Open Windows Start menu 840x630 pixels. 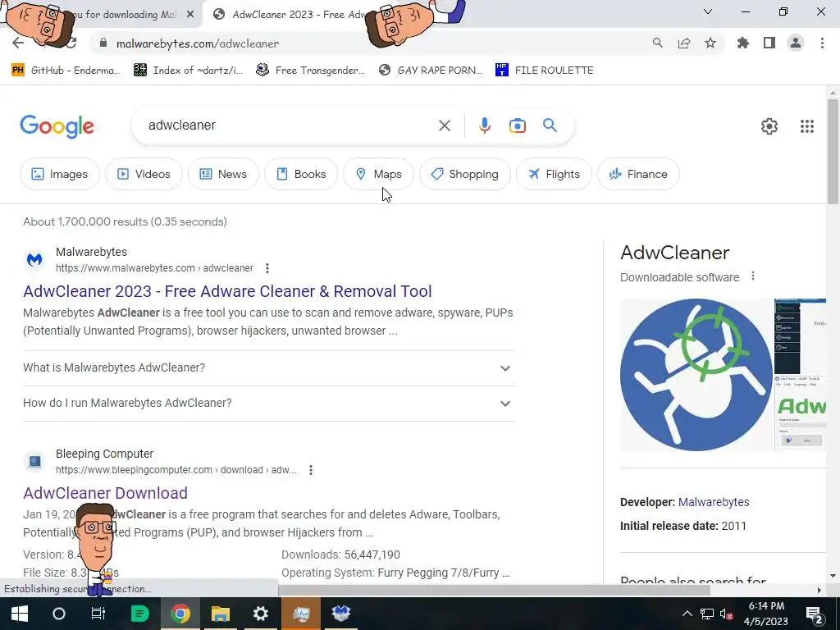tap(20, 614)
